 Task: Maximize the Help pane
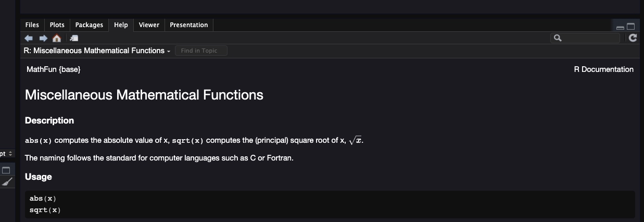631,26
